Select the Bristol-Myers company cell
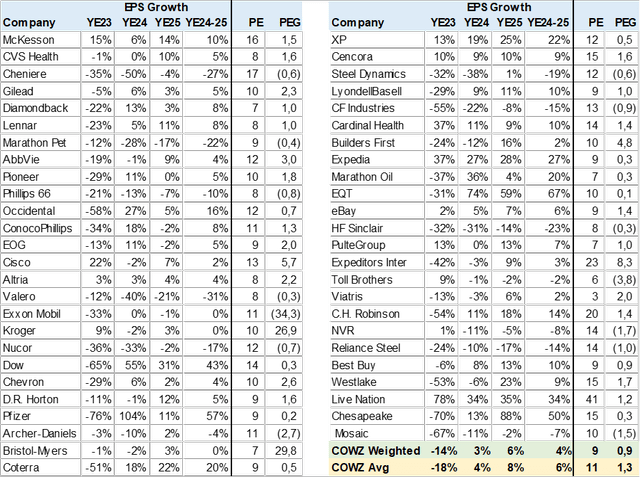 40,450
